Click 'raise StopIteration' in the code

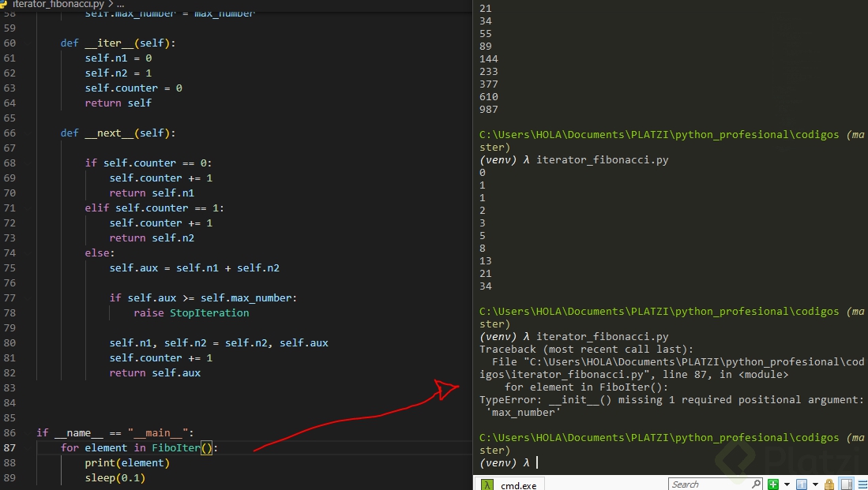click(191, 312)
